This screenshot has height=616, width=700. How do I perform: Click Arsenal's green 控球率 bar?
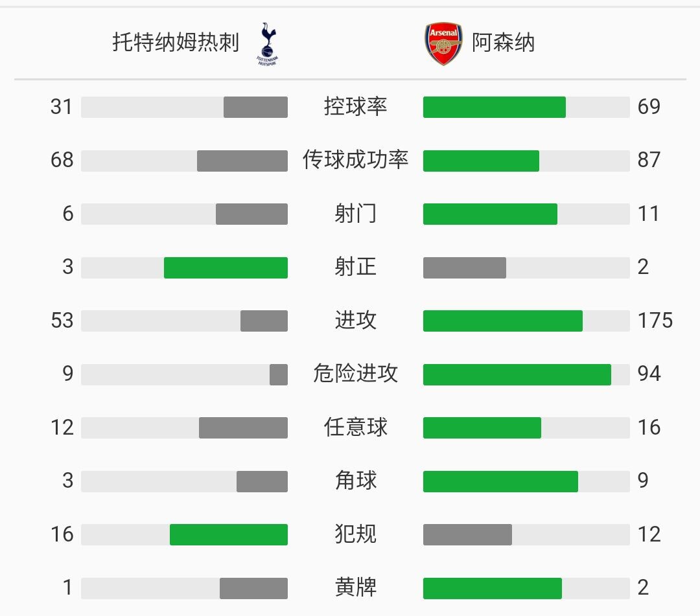click(494, 107)
